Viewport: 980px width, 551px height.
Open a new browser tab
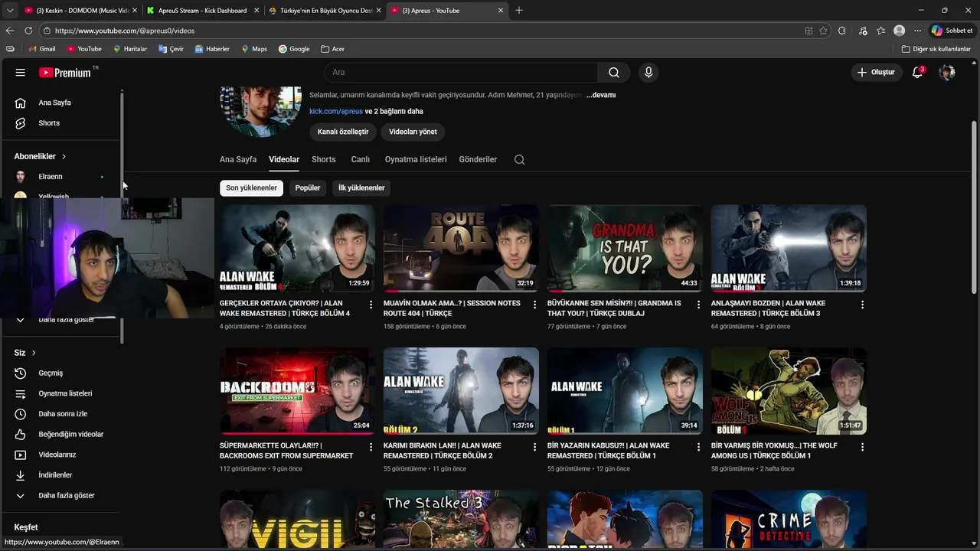pos(518,11)
